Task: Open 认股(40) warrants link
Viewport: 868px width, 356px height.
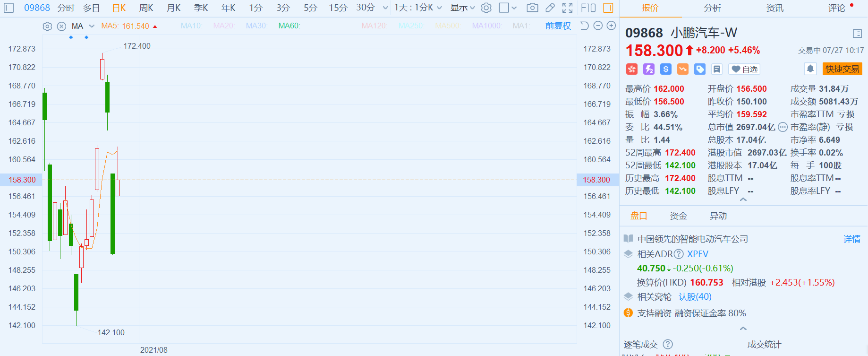Action: (x=695, y=297)
